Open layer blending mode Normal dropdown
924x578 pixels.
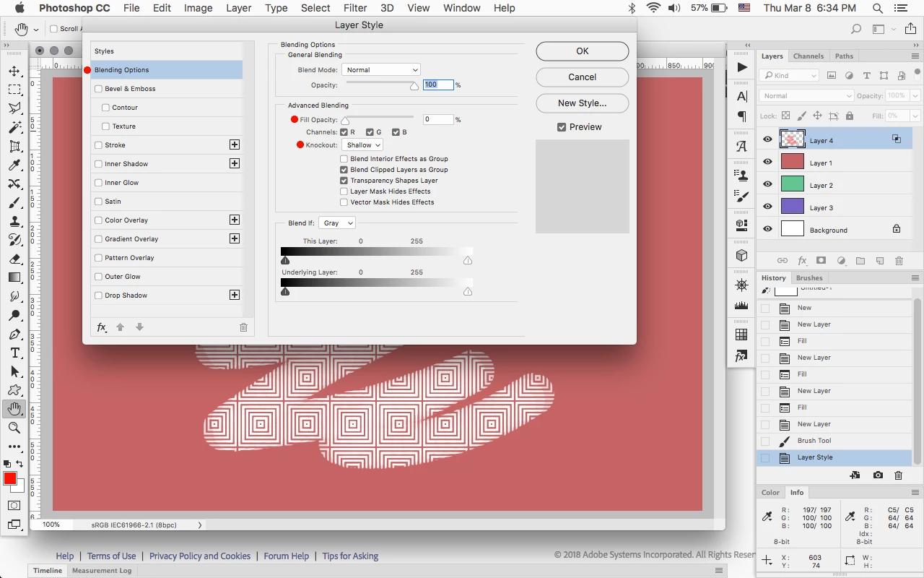806,95
